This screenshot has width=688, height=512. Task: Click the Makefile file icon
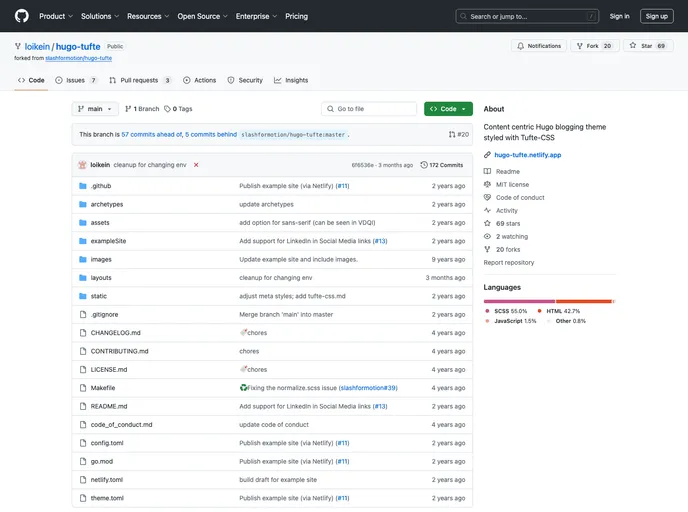coord(83,387)
